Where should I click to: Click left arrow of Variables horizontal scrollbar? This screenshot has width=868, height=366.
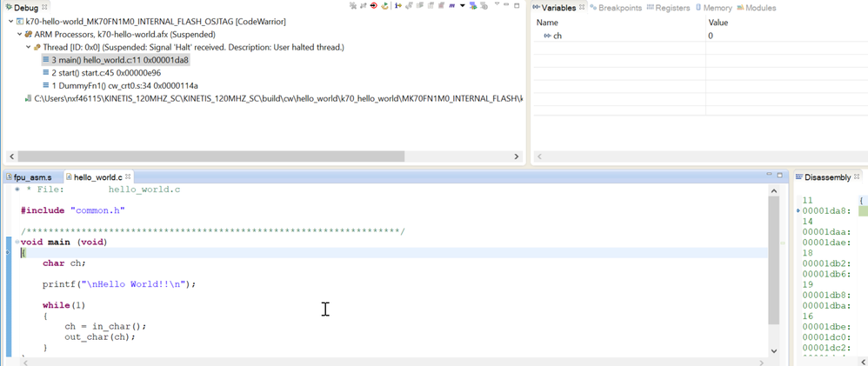coord(540,156)
